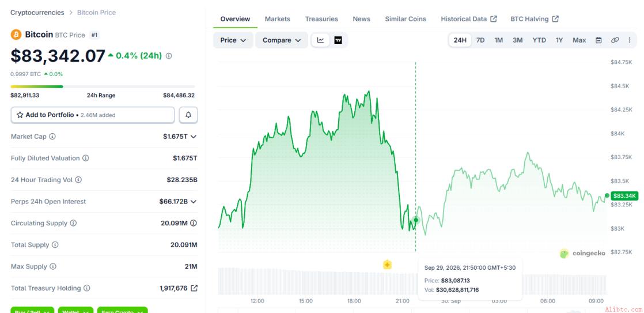Open 24 Hour Trading Vol info icon
Screen dimensions: 644x313
click(x=78, y=179)
